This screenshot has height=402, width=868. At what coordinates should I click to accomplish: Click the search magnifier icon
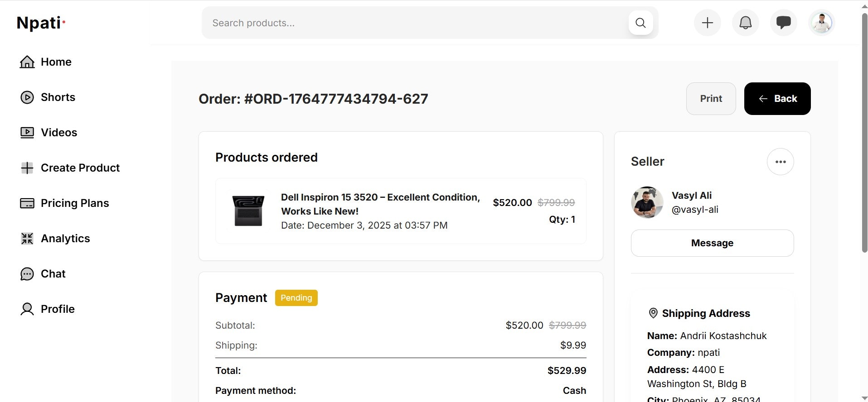[x=640, y=23]
